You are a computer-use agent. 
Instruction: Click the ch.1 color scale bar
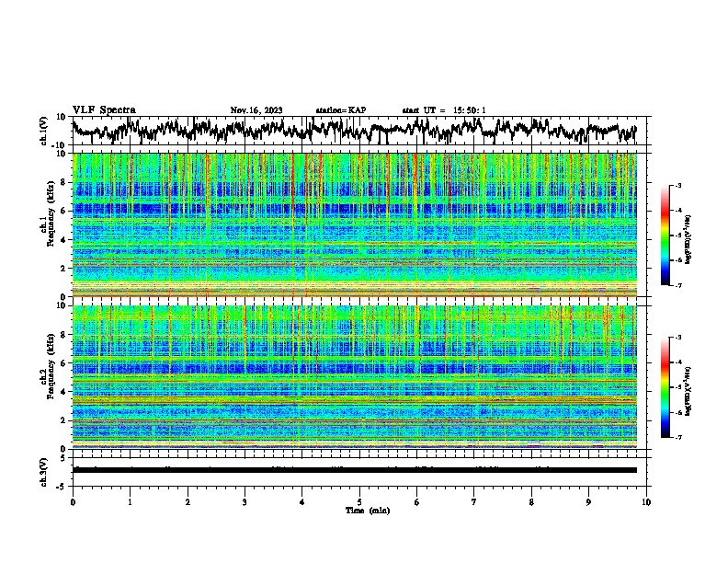665,236
